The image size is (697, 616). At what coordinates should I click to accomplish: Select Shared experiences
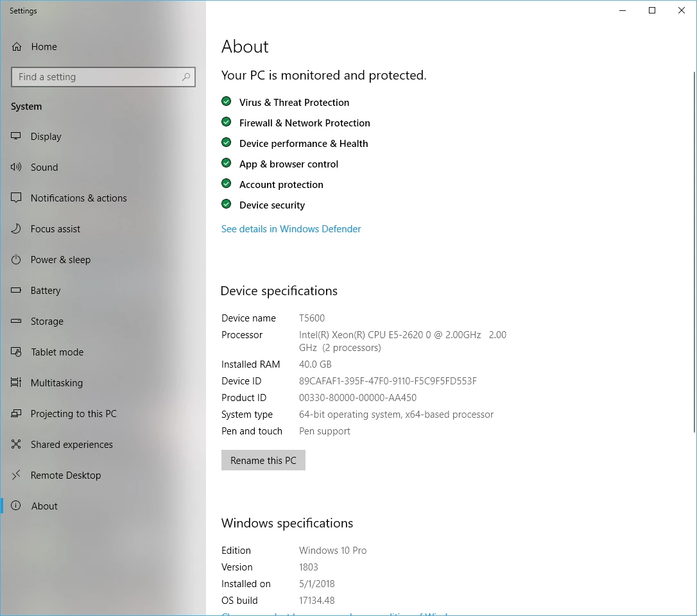tap(103, 444)
